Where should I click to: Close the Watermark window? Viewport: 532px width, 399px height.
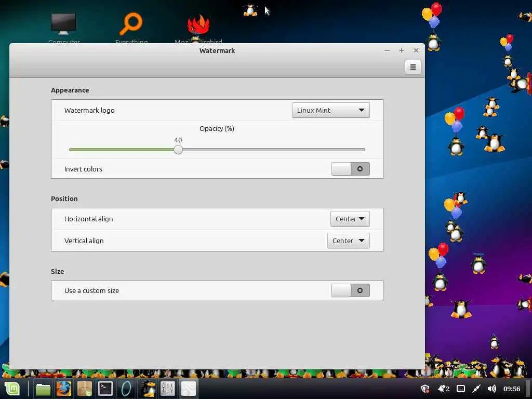416,50
